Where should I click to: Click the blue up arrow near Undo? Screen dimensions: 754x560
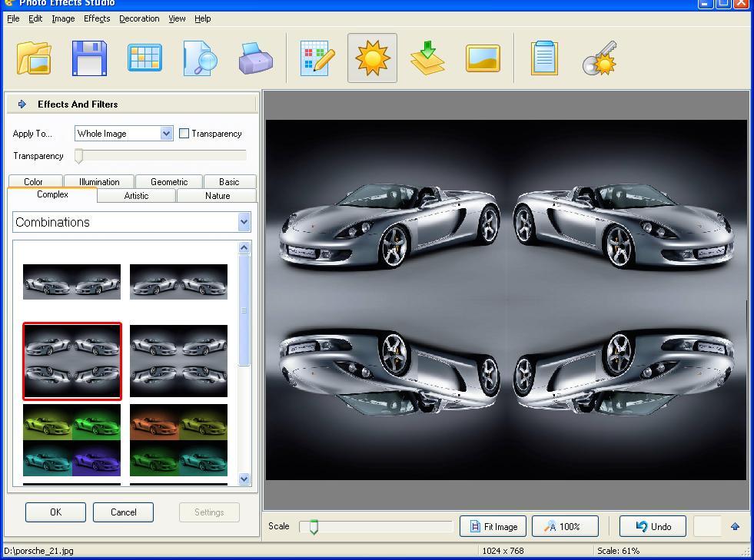coord(735,526)
